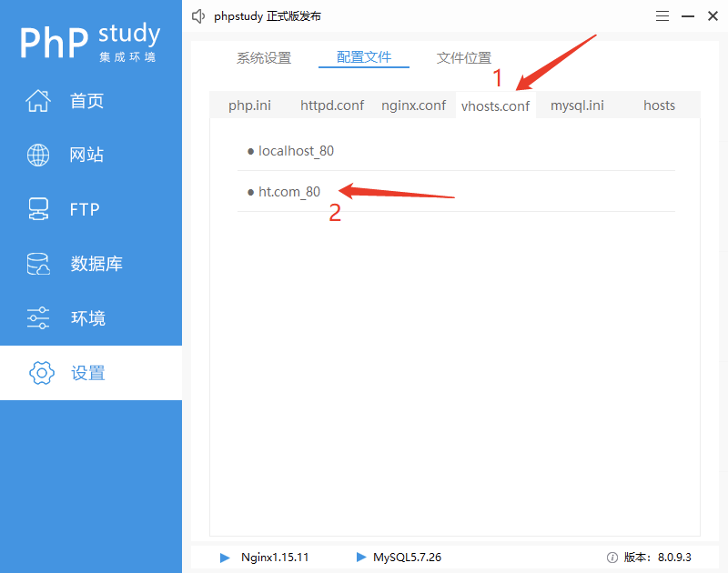Click the MySQL5.7.26 running play icon
Viewport: 728px width, 573px height.
click(360, 557)
